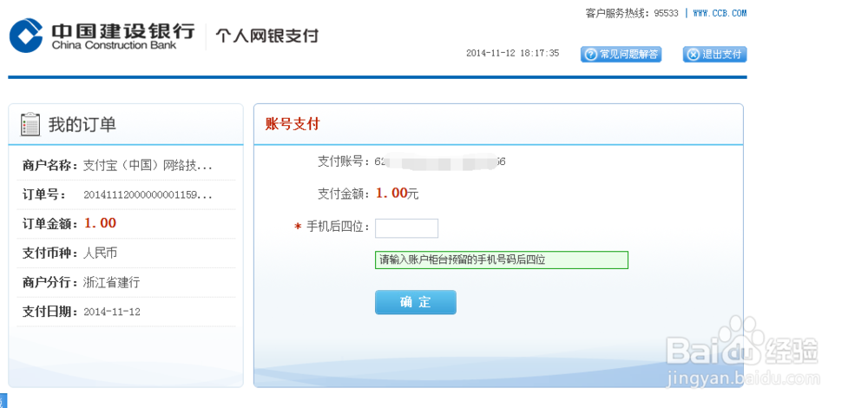
Task: Click the red 订单金额 value 1.00
Action: [100, 223]
